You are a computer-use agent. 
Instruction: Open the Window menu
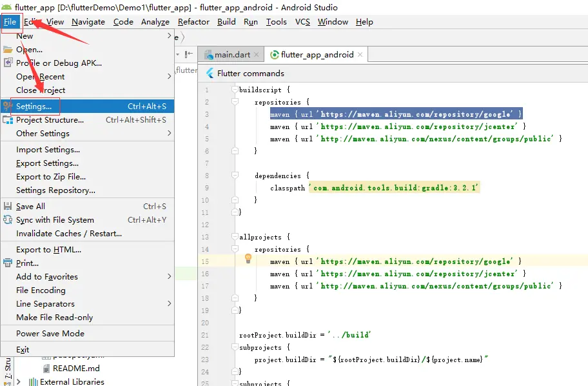tap(333, 22)
